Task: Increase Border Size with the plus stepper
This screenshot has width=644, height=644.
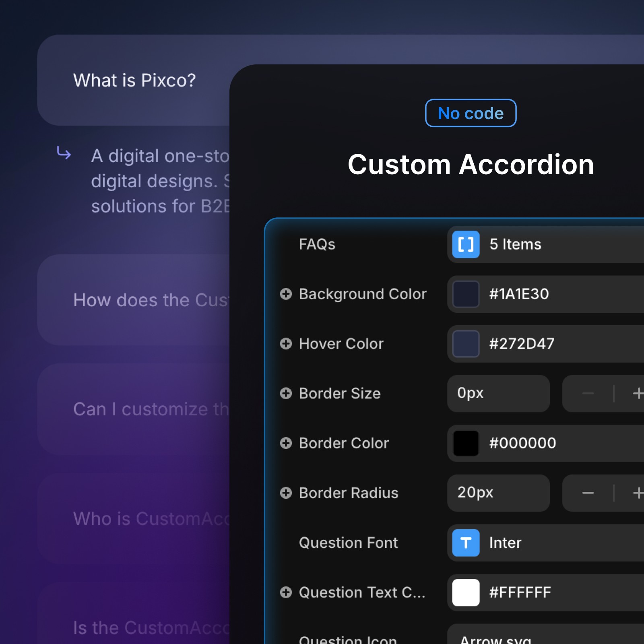Action: pyautogui.click(x=638, y=394)
